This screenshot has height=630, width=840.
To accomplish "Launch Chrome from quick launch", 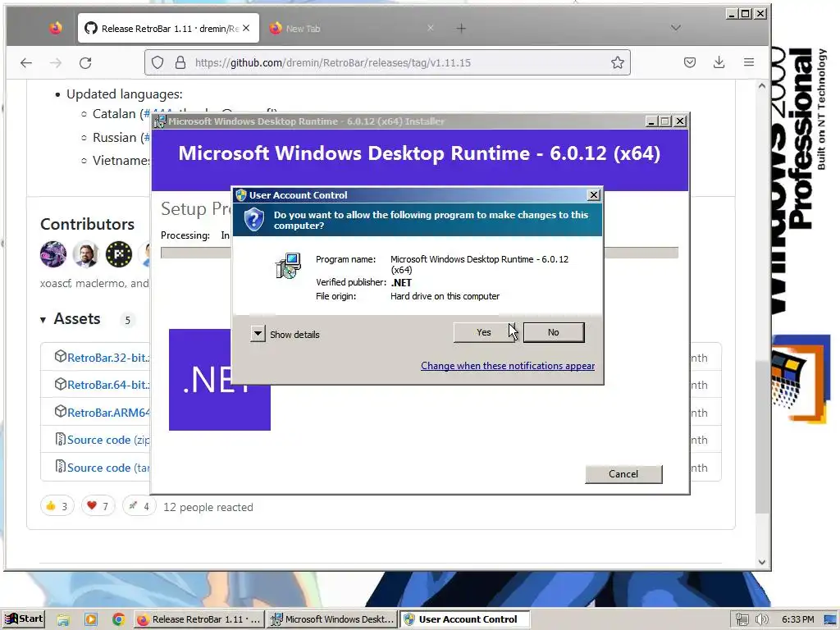I will click(118, 620).
